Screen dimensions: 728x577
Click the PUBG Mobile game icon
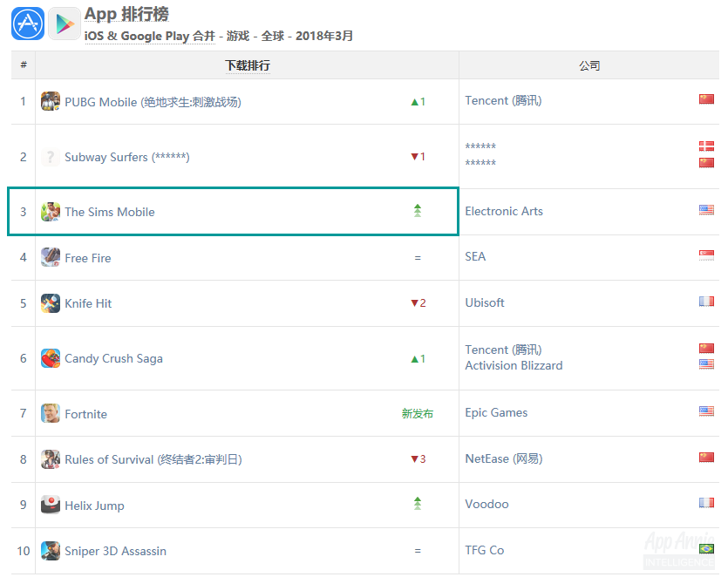51,101
